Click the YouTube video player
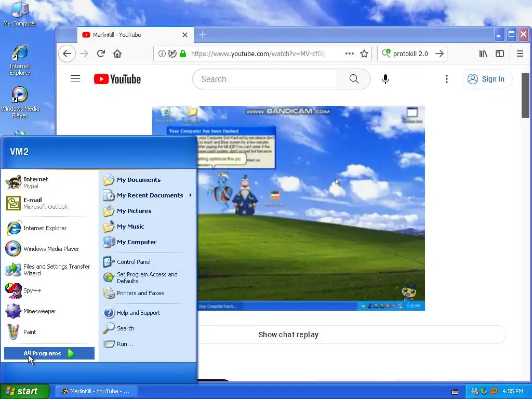532x399 pixels. pos(288,208)
